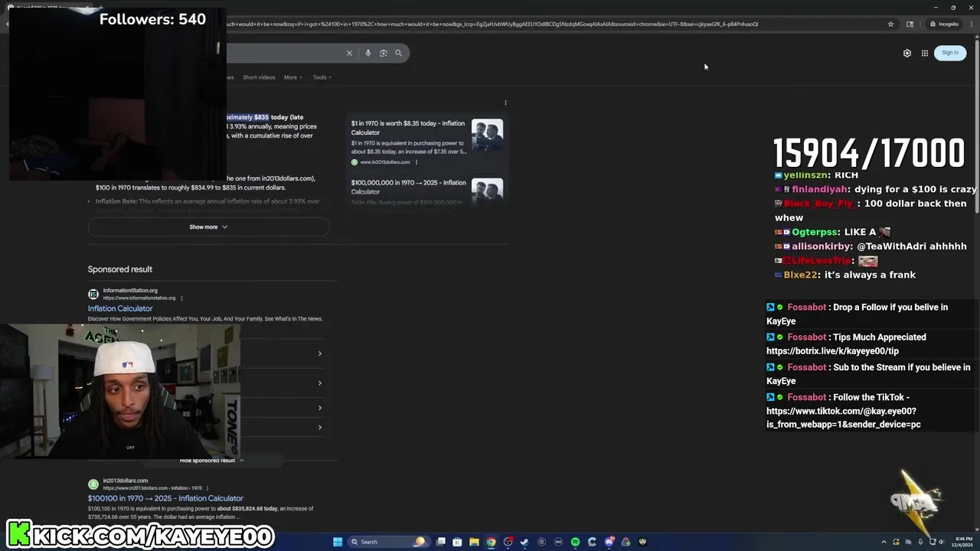This screenshot has width=980, height=551.
Task: Open AI overview three-dot menu
Action: (505, 103)
